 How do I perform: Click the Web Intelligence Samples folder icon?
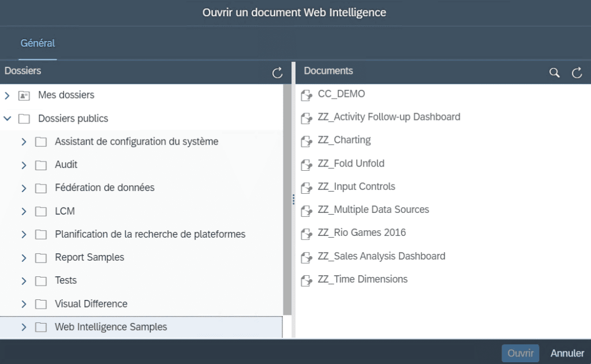[x=41, y=328]
